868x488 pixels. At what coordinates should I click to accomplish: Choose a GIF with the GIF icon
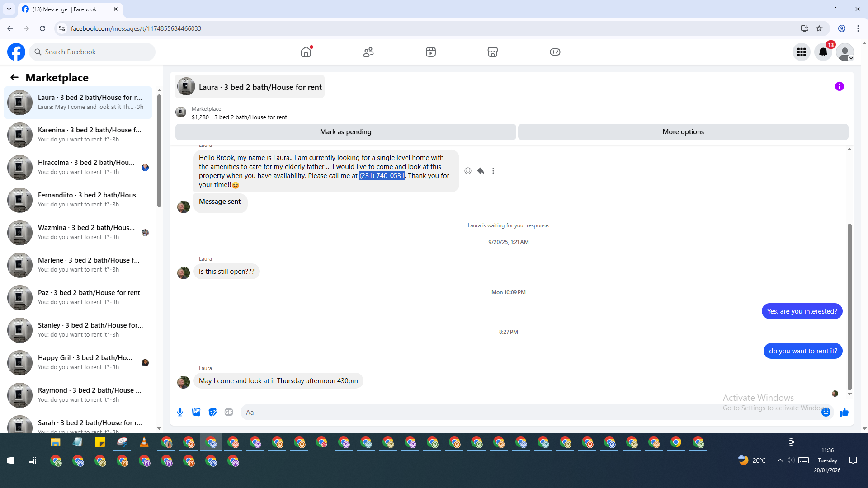pyautogui.click(x=229, y=412)
